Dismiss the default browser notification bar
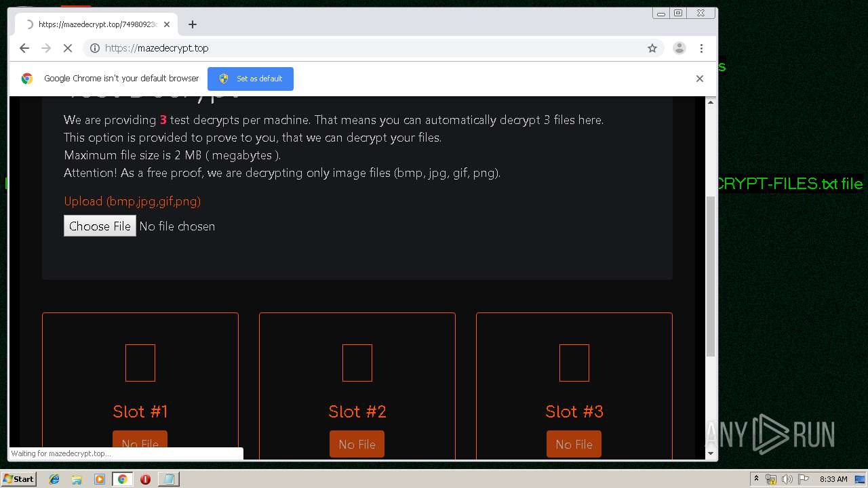This screenshot has width=868, height=488. click(x=700, y=79)
